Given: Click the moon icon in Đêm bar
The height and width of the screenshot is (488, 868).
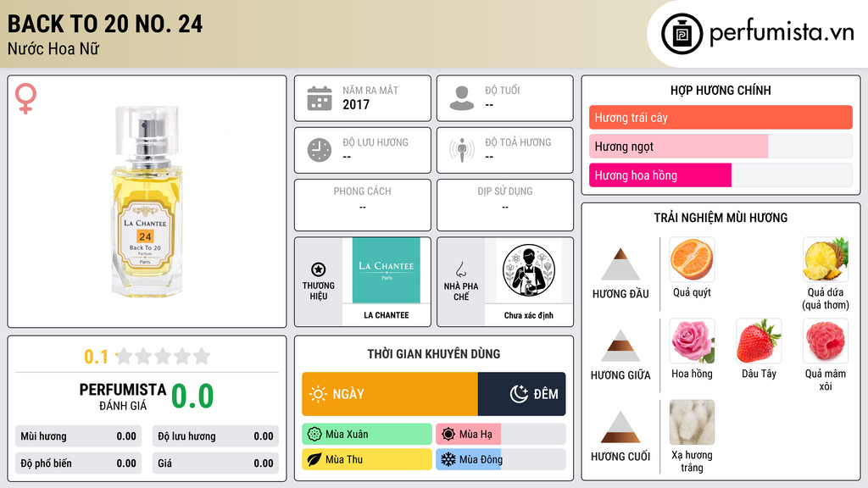Looking at the screenshot, I should point(519,394).
